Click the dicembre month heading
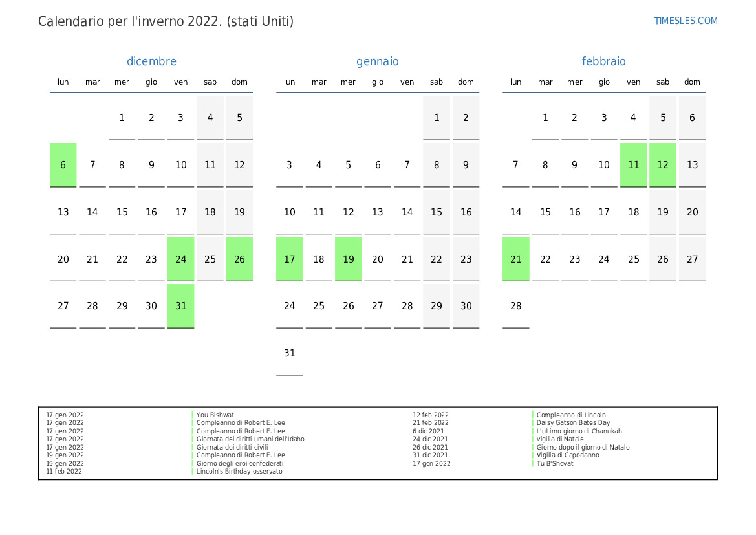The image size is (756, 535). pos(151,61)
